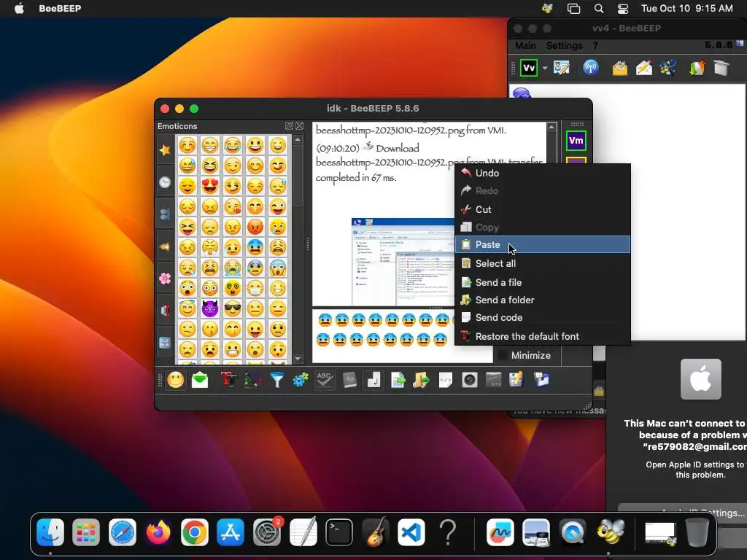Open the received screenshot thumbnail in chat
This screenshot has height=560, width=747.
pos(403,262)
